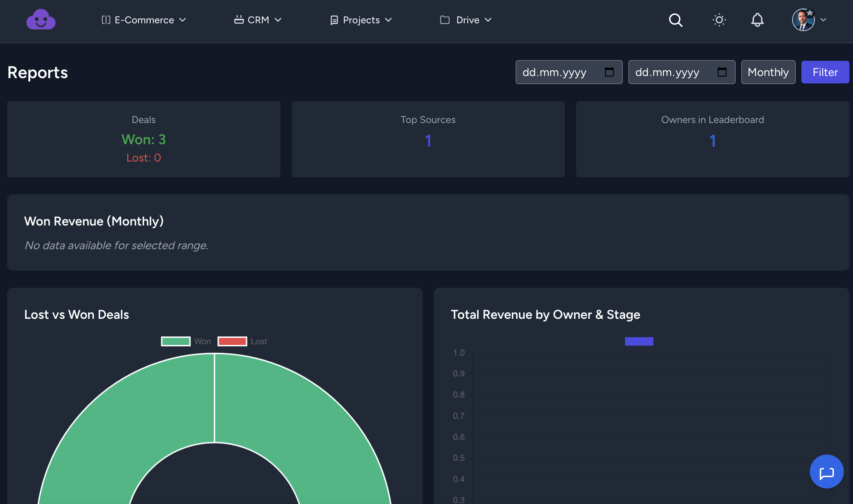This screenshot has height=504, width=853.
Task: Click the purple cloud logo icon
Action: 41,20
